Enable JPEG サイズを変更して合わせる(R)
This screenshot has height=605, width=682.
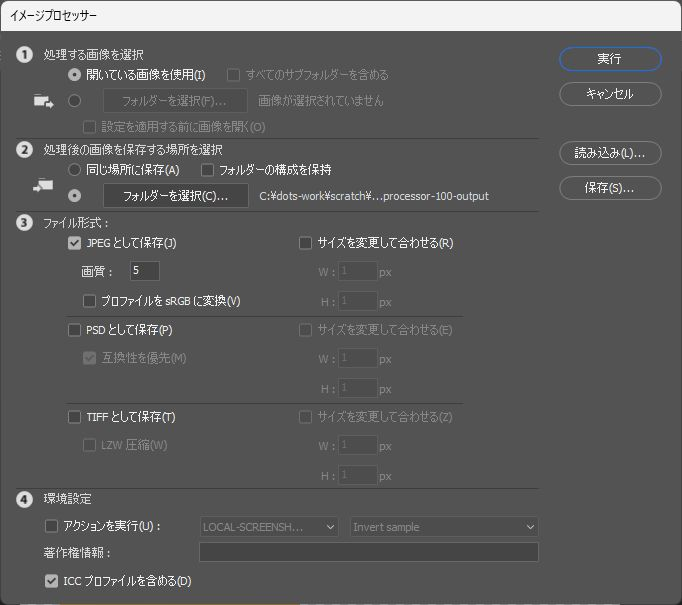point(305,243)
